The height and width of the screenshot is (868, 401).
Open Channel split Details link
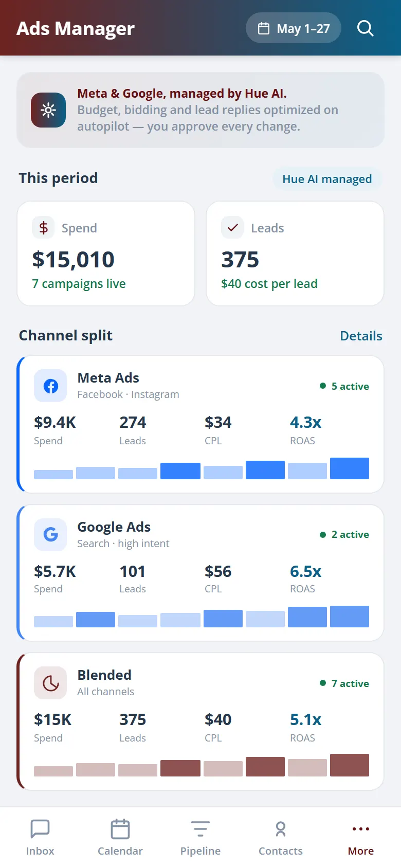pos(361,336)
